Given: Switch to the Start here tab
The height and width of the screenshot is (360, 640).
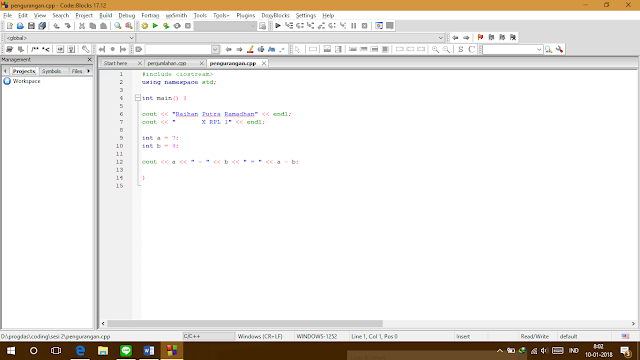Looking at the screenshot, I should (x=116, y=63).
